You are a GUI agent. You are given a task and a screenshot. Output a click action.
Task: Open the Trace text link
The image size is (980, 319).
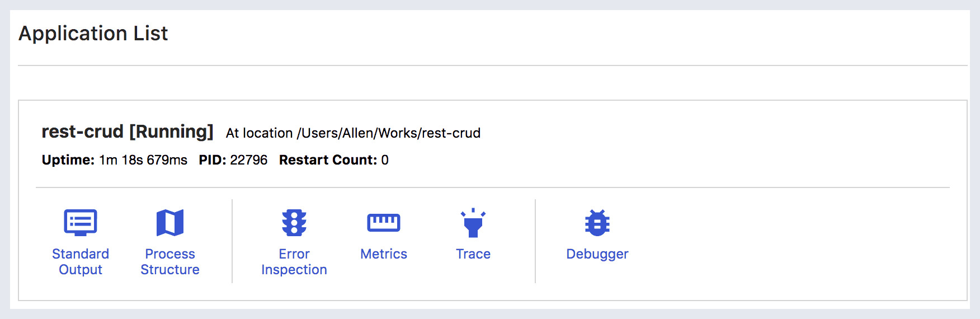pos(473,254)
